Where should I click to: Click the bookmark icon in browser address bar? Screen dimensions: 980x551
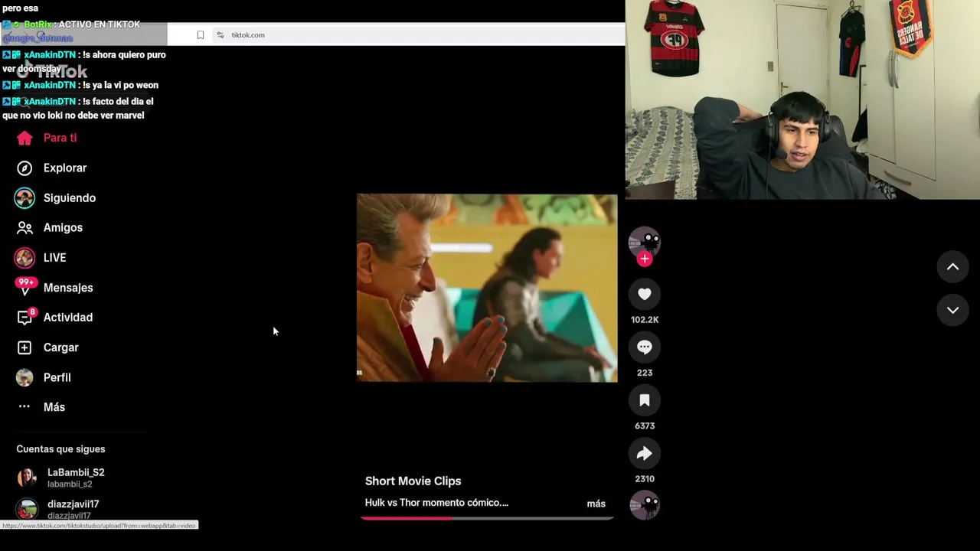pos(201,35)
